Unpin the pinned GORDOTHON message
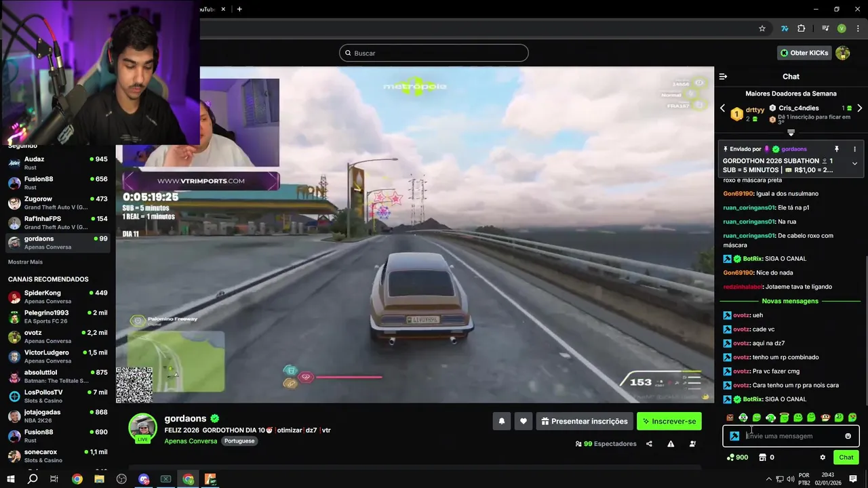Image resolution: width=868 pixels, height=488 pixels. (836, 149)
